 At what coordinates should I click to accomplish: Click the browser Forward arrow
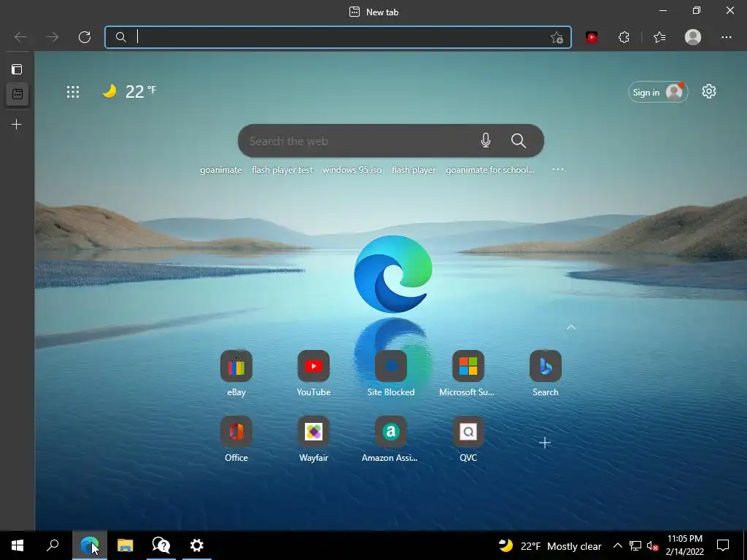click(52, 37)
